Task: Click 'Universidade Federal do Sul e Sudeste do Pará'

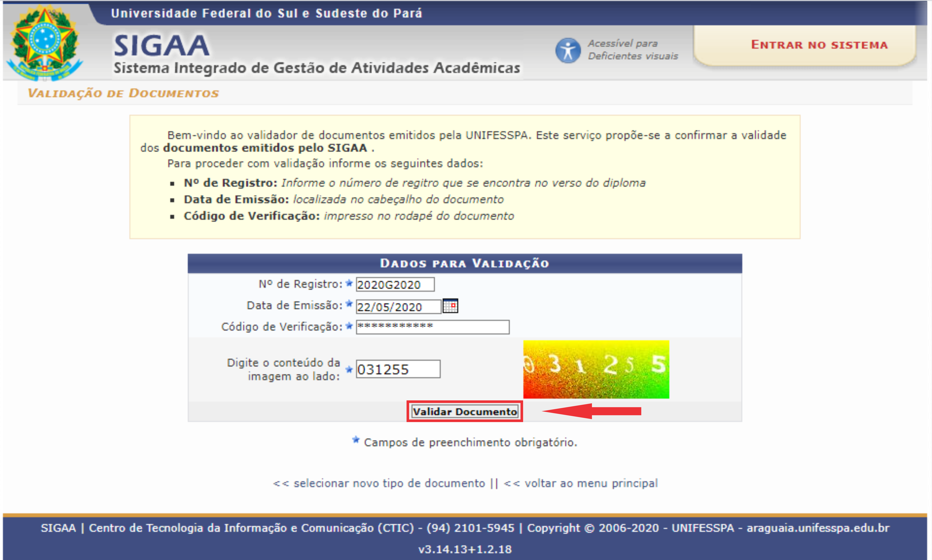Action: point(266,13)
